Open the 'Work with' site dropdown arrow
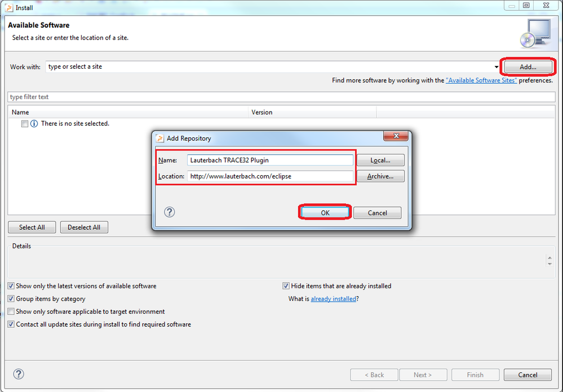The height and width of the screenshot is (392, 563). click(x=496, y=67)
